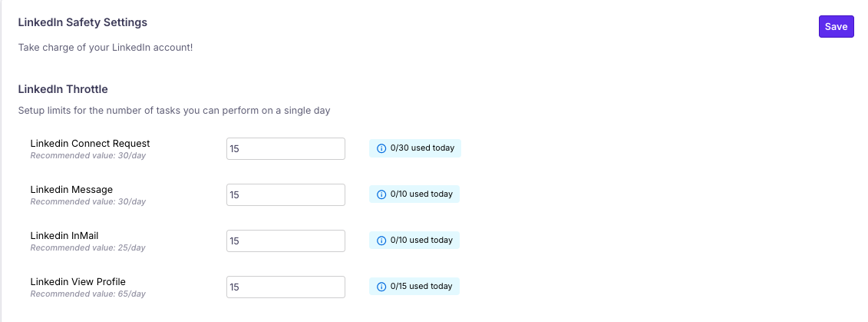The image size is (868, 322).
Task: Focus the Linkedin Message limit input
Action: pos(285,195)
